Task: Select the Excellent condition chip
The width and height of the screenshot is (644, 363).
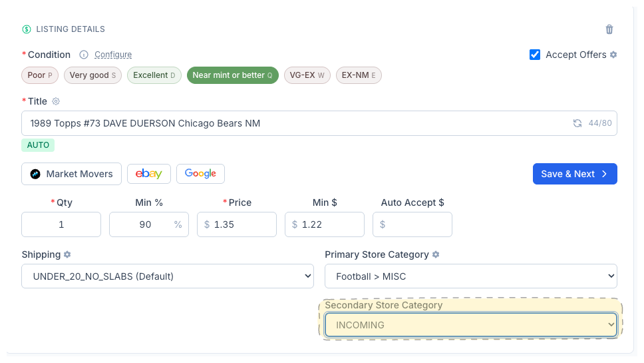Action: 154,75
